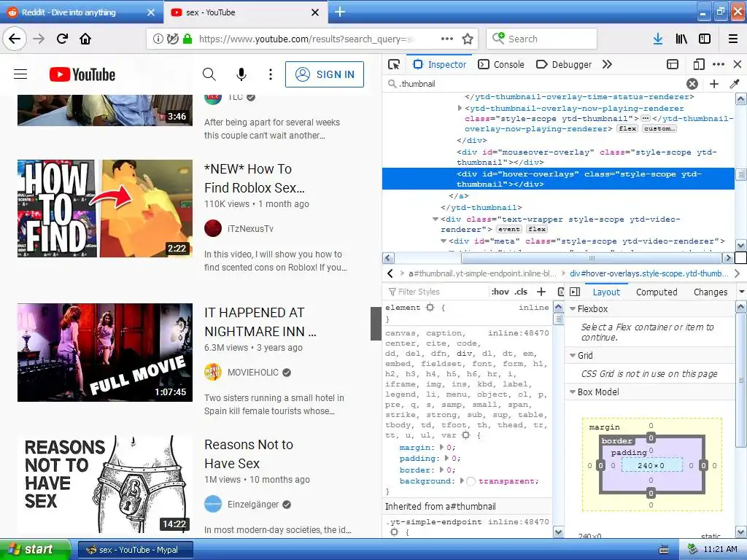Switch to the Inspector tab
747x560 pixels.
pos(440,64)
